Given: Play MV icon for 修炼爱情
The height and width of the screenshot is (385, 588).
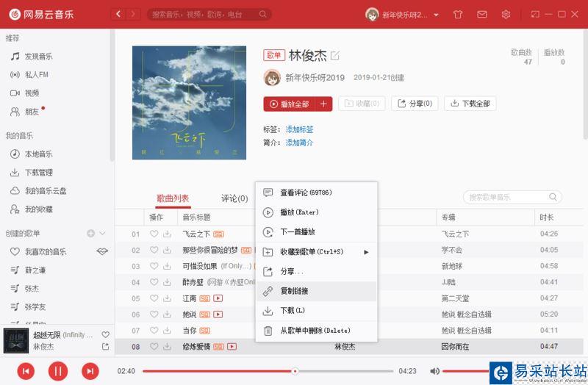Looking at the screenshot, I should coord(232,347).
